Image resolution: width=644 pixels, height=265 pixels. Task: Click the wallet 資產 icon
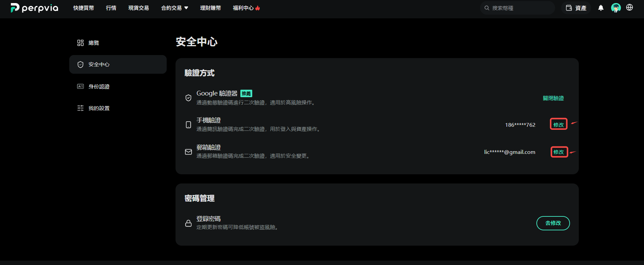pyautogui.click(x=569, y=8)
